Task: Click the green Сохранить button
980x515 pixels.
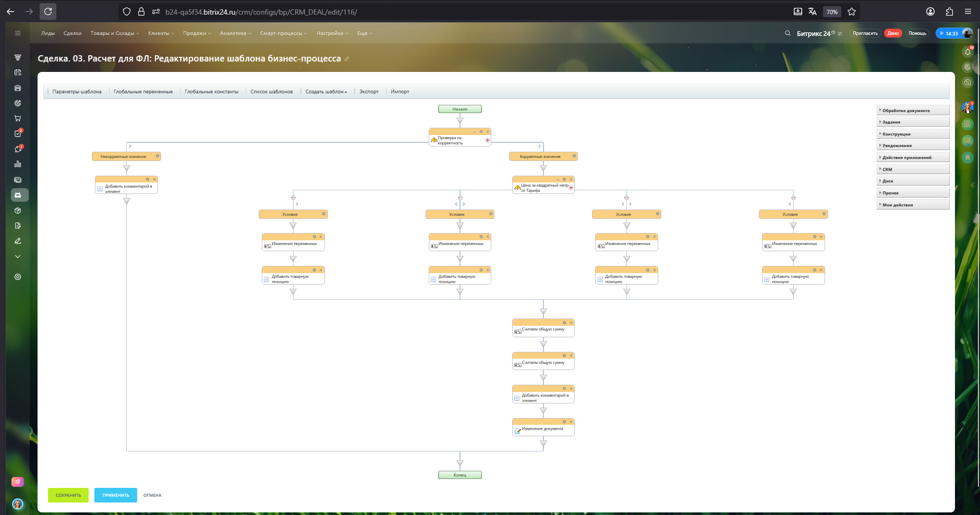Action: 68,495
